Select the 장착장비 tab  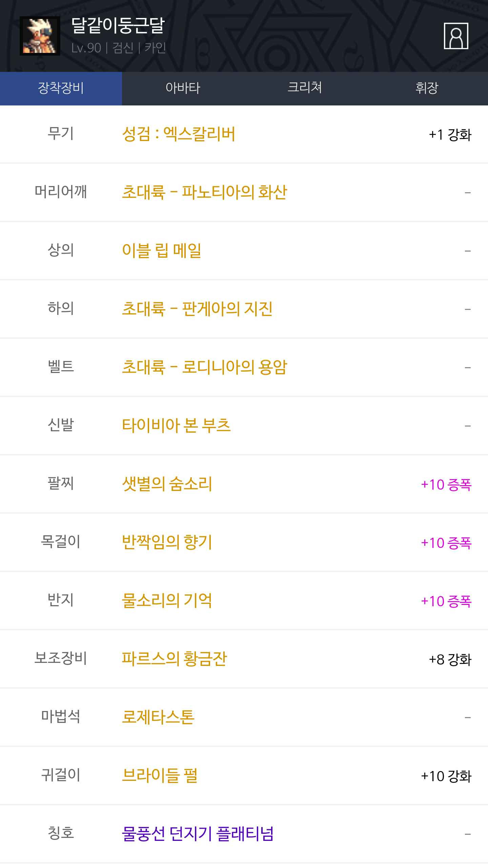coord(61,88)
